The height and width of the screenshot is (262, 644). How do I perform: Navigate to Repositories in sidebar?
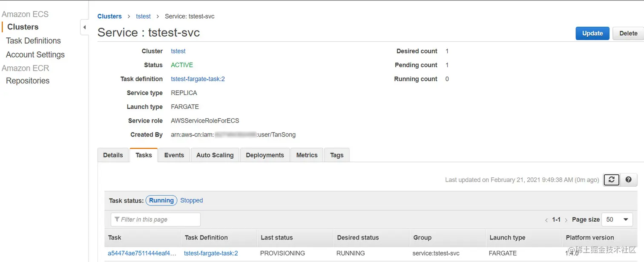click(28, 81)
